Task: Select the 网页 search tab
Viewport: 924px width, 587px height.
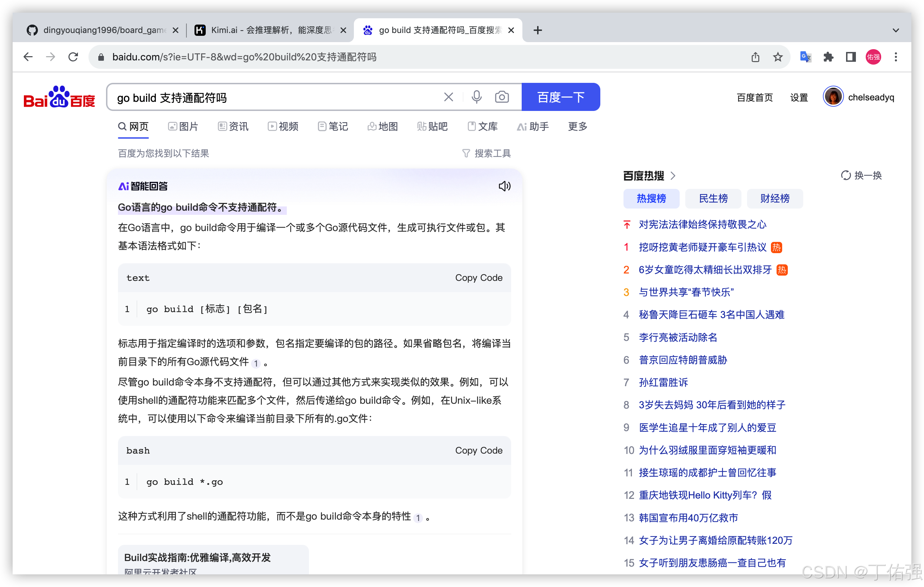Action: click(133, 127)
